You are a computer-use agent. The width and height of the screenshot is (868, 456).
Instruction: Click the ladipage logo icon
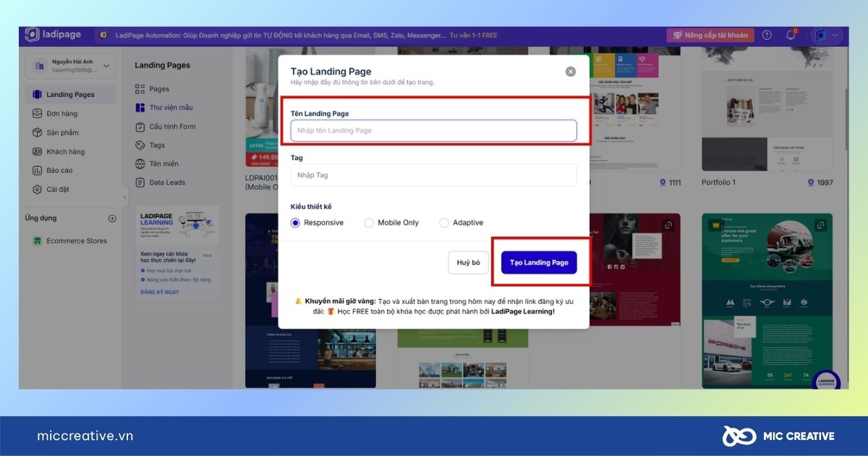pyautogui.click(x=33, y=35)
